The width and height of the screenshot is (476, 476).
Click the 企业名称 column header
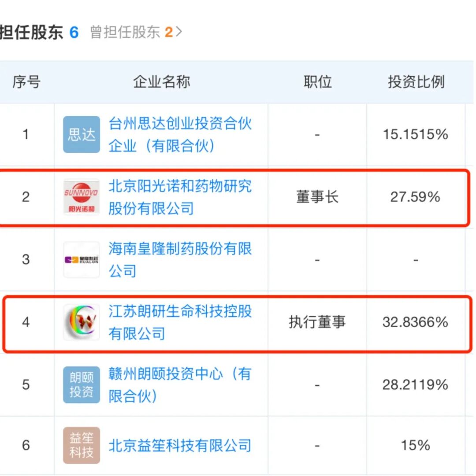coord(161,82)
